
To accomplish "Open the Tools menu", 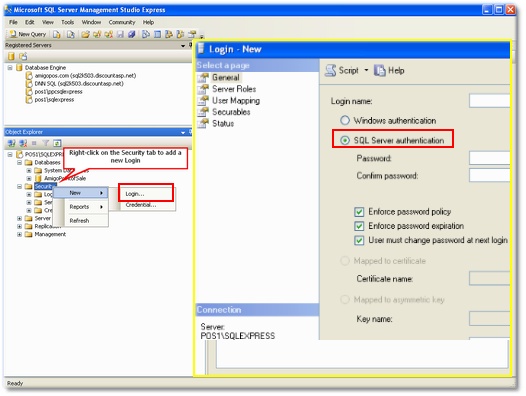I will tap(67, 22).
